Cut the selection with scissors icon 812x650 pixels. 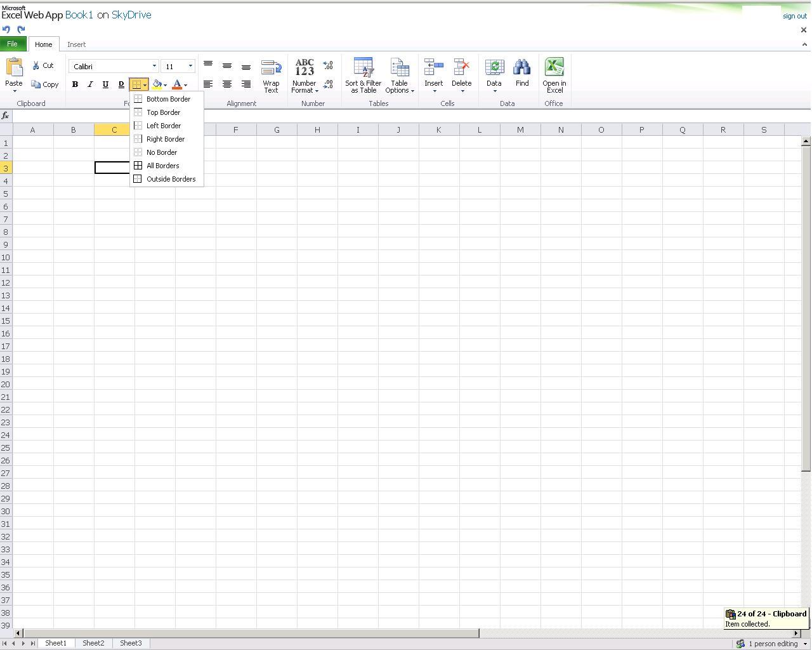(43, 65)
